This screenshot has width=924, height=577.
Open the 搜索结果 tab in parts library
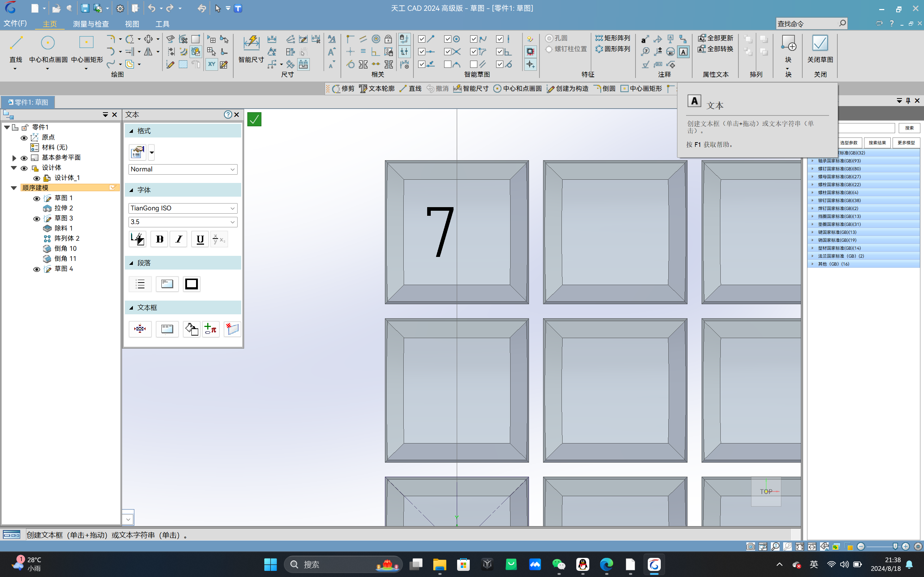pos(877,143)
